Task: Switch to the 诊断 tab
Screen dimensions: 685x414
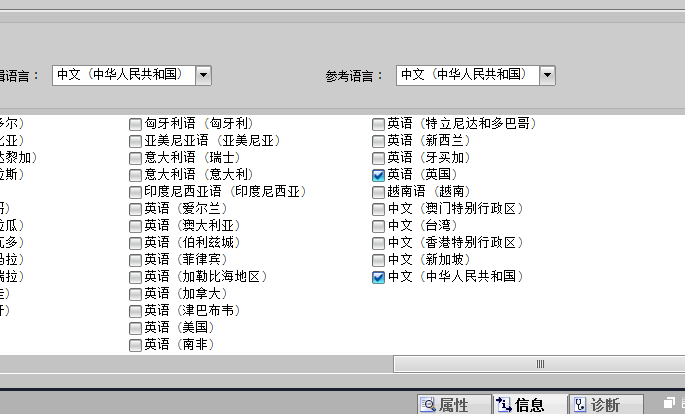Action: [x=606, y=405]
